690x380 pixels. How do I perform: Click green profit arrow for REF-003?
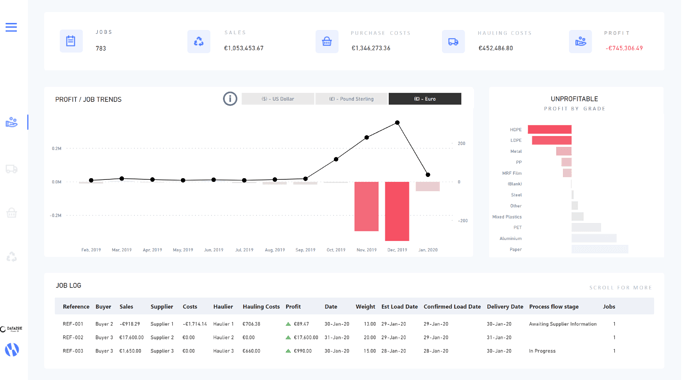coord(288,351)
